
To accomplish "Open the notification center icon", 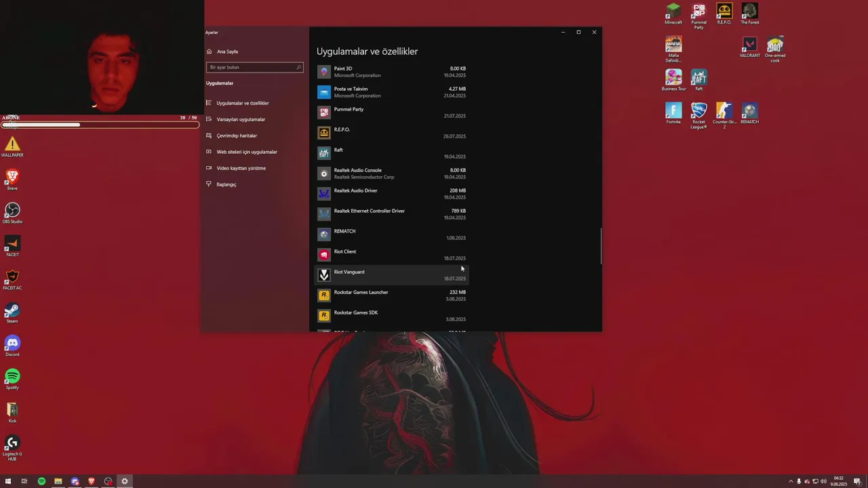I will pyautogui.click(x=858, y=481).
